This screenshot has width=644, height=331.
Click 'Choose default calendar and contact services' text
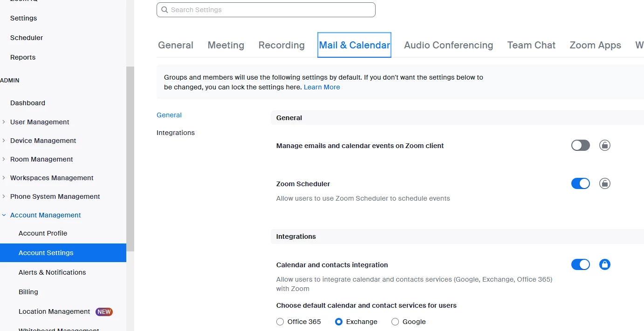click(366, 306)
